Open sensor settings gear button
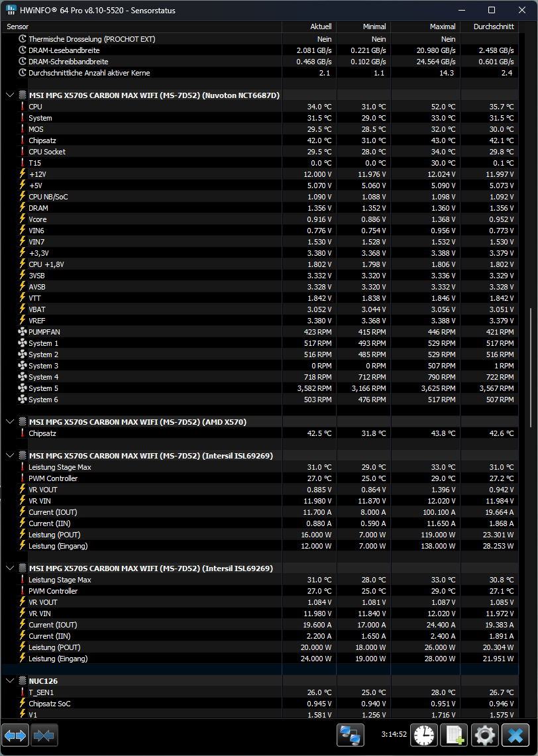Viewport: 538px width, 756px height. tap(484, 735)
